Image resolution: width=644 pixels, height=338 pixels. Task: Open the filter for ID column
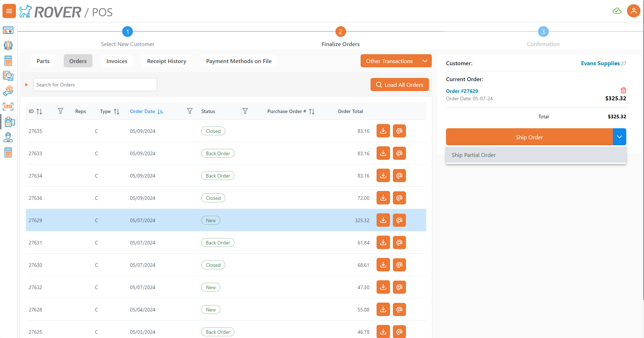[x=61, y=111]
